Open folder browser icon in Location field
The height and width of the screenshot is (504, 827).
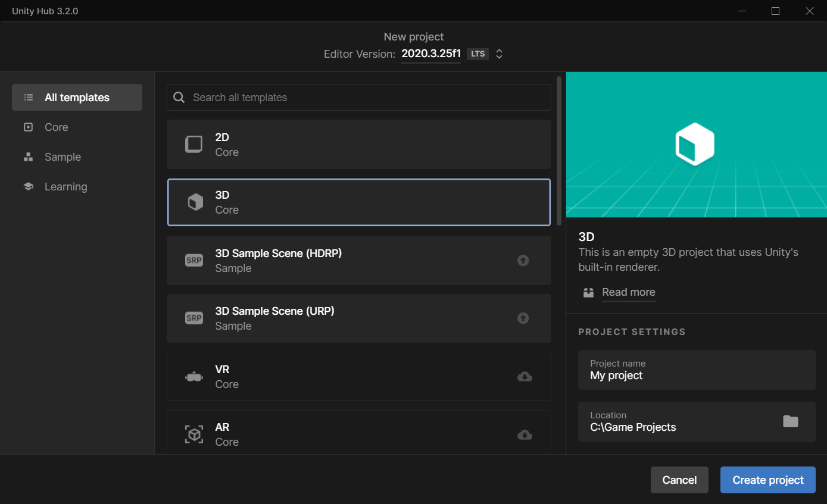[790, 421]
